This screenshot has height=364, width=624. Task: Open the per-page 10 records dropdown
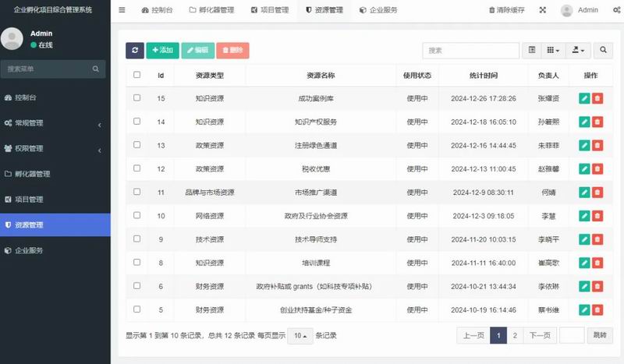[300, 336]
